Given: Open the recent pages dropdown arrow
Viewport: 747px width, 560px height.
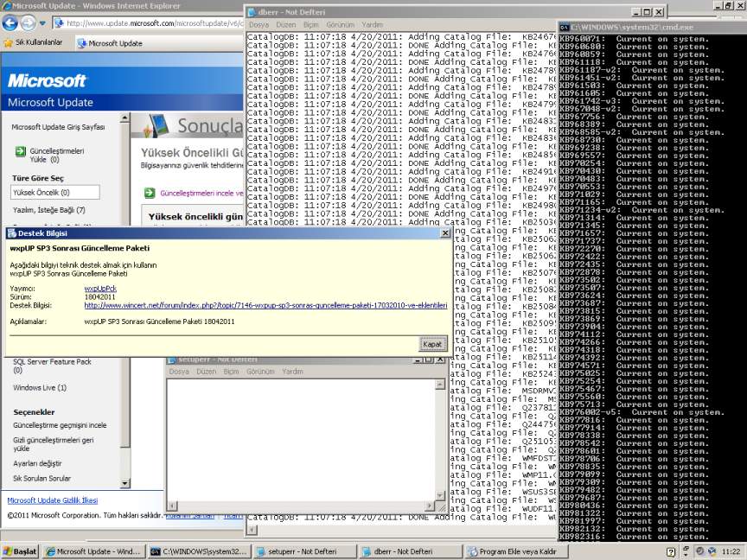Looking at the screenshot, I should point(44,24).
